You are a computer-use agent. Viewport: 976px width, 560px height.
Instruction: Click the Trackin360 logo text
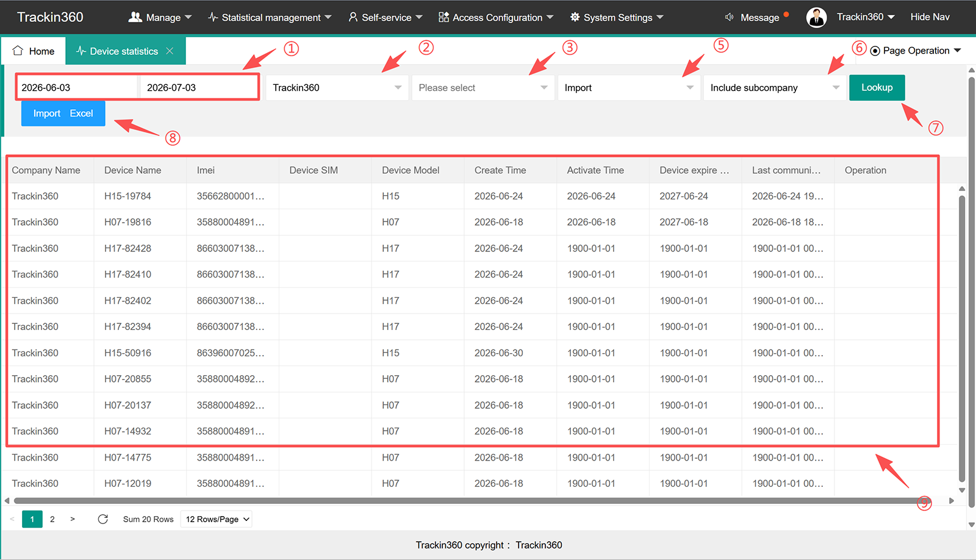coord(50,17)
